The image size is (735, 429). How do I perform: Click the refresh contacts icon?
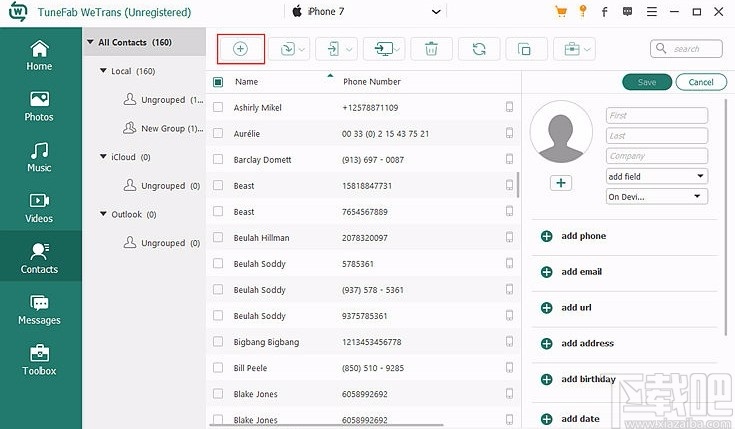(479, 49)
